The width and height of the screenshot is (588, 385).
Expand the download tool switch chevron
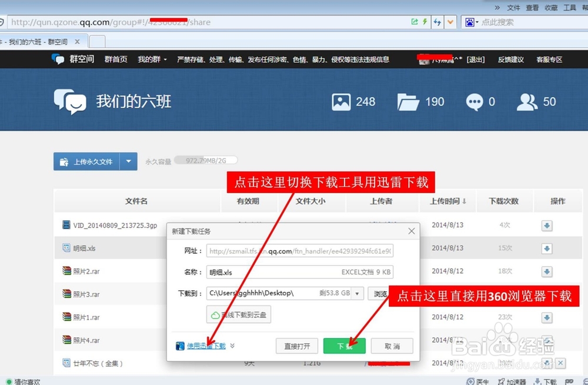pos(232,346)
